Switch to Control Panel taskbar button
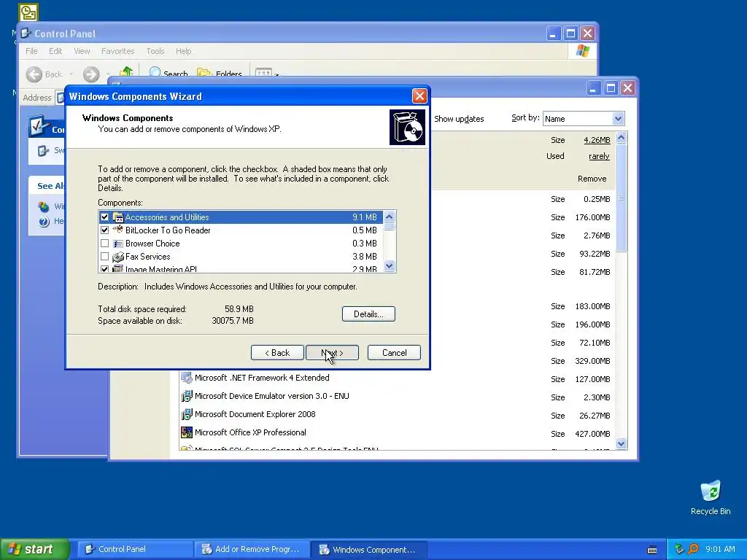Viewport: 747px width, 560px height. (x=134, y=549)
